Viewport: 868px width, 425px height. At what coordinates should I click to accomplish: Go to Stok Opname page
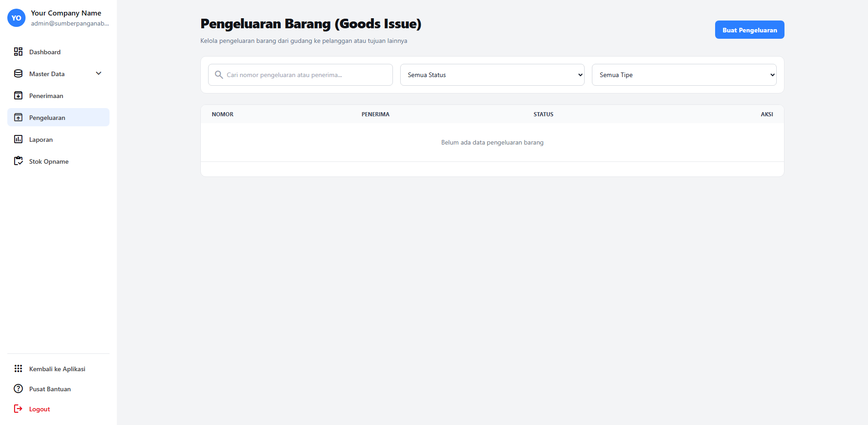[49, 161]
